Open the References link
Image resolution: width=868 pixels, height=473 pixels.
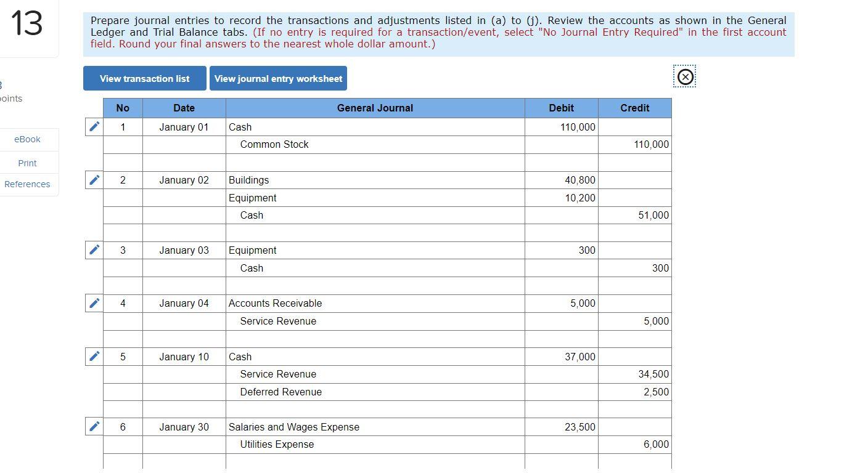click(27, 184)
